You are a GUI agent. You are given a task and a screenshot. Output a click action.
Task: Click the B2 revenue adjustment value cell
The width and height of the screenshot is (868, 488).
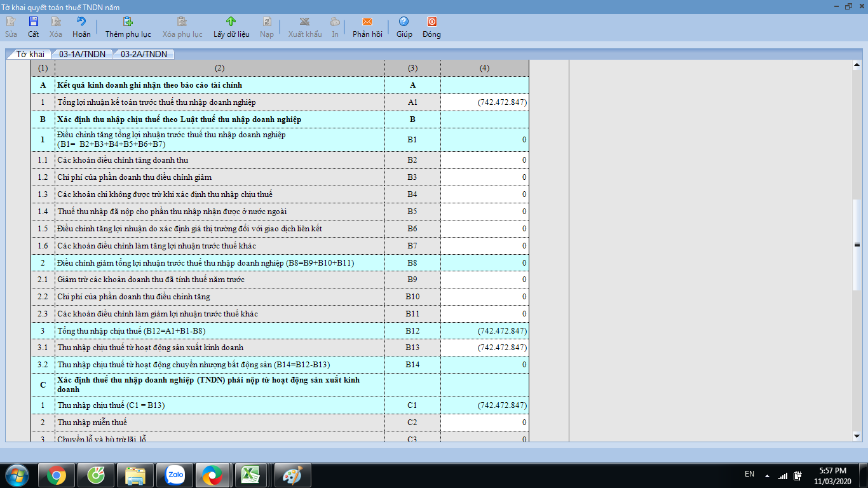[484, 160]
